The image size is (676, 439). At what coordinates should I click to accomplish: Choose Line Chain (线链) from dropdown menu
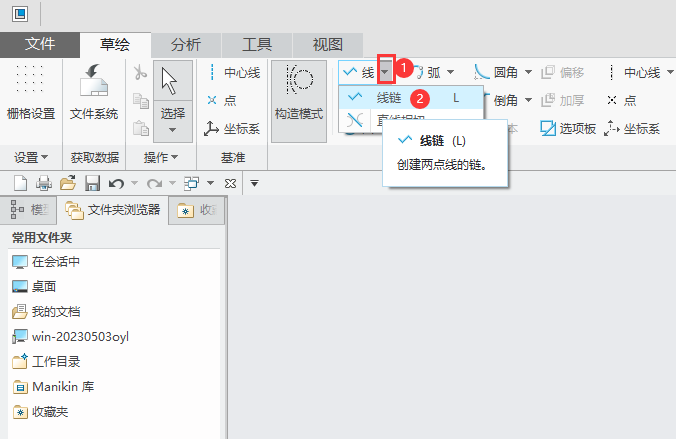[x=411, y=98]
